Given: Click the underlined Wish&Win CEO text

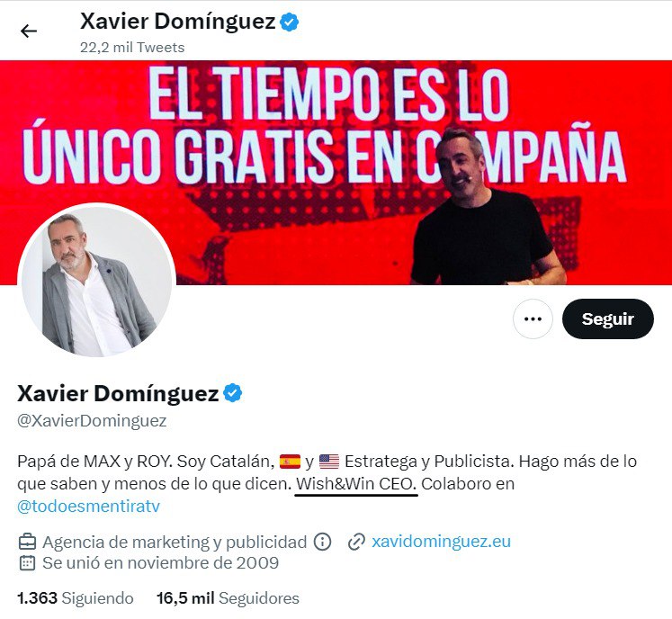Looking at the screenshot, I should pyautogui.click(x=356, y=484).
